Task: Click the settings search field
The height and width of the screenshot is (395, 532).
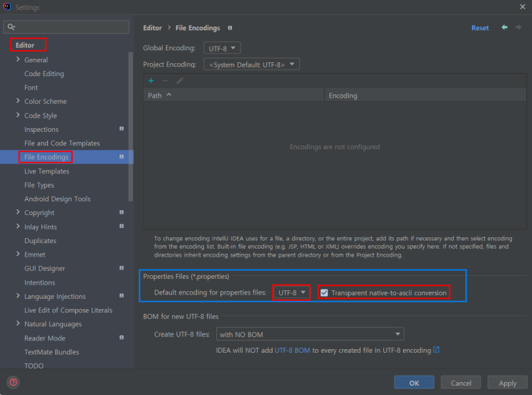Action: click(x=66, y=27)
